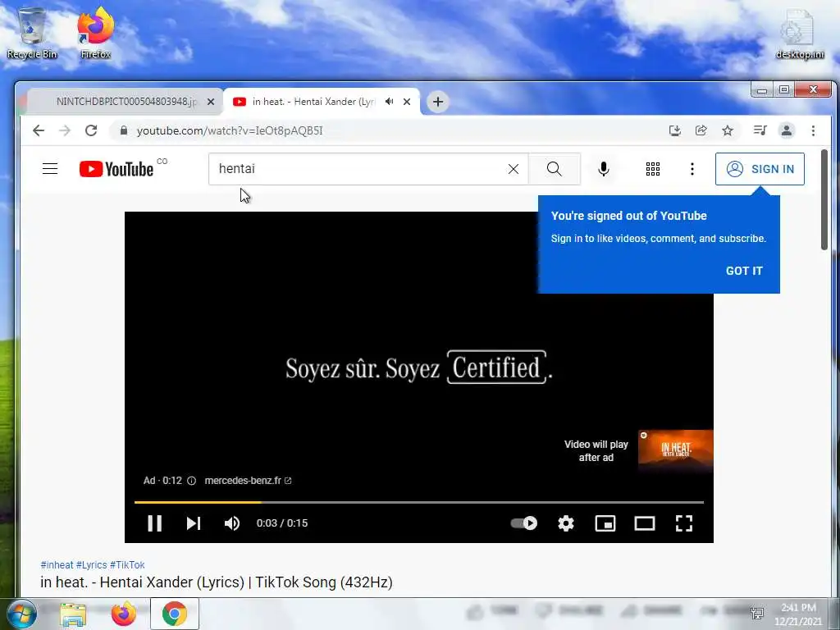This screenshot has width=840, height=630.
Task: Click the SIGN IN button
Action: (760, 169)
